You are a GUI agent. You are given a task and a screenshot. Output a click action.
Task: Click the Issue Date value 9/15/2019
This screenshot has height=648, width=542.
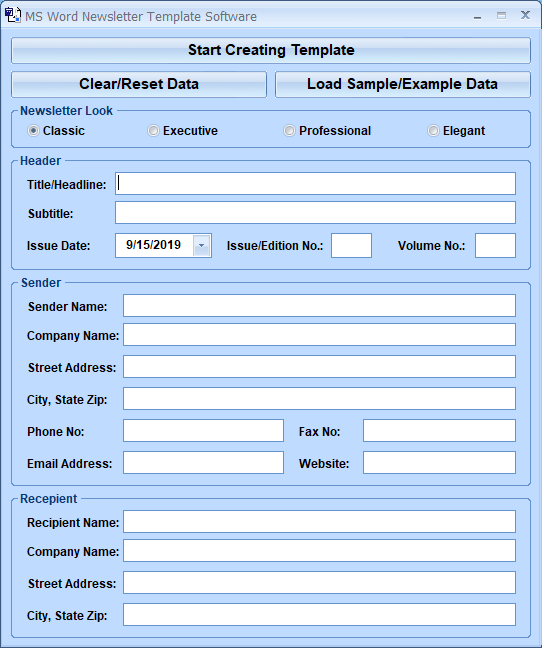(154, 245)
